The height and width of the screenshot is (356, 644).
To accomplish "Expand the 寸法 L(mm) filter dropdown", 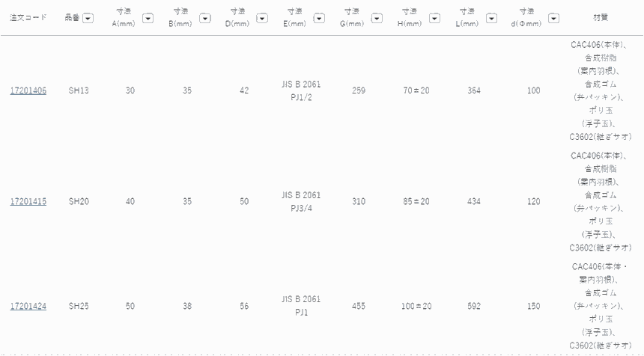I will pos(493,18).
